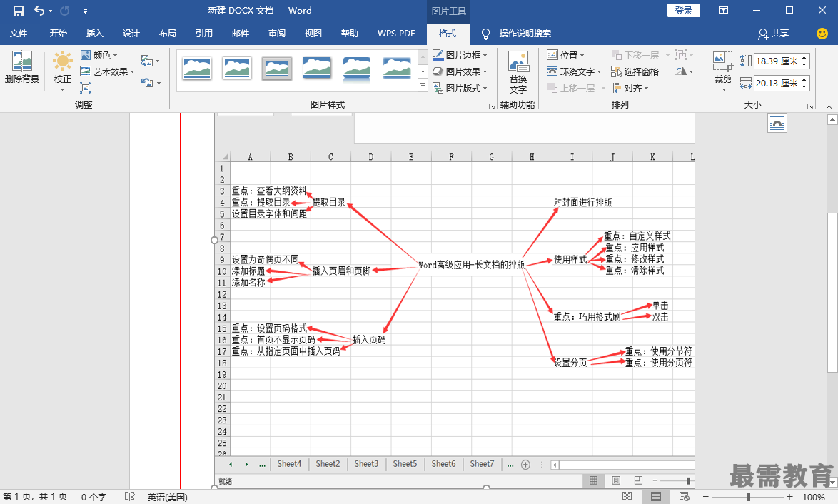Image resolution: width=838 pixels, height=504 pixels.
Task: Open Ribbon Display Options icon
Action: tap(723, 10)
